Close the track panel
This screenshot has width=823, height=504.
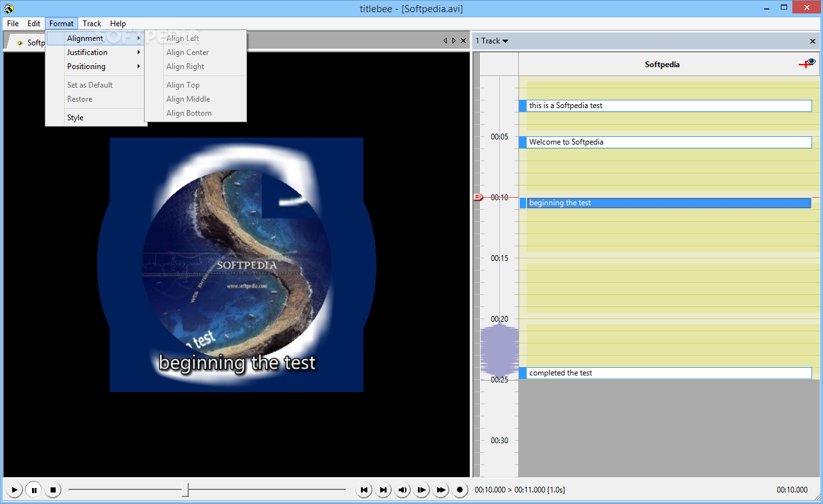pos(813,41)
